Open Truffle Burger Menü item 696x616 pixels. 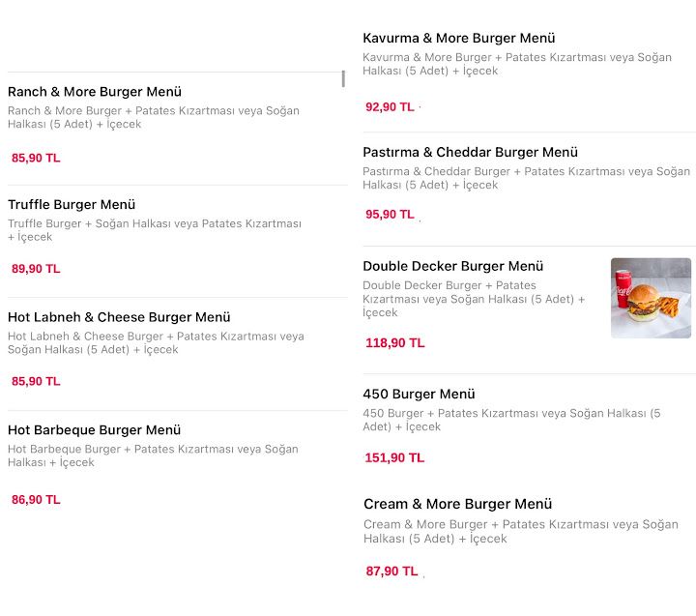72,204
